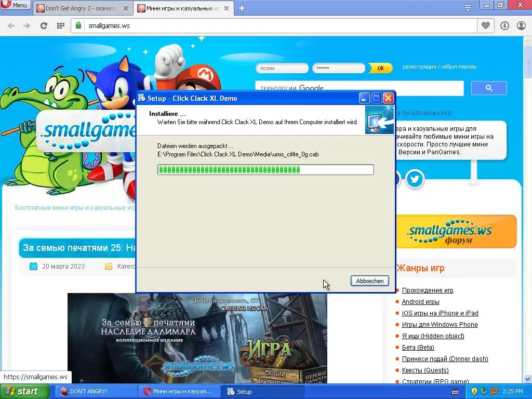532x399 pixels.
Task: Open the user account icon
Action: (x=521, y=26)
